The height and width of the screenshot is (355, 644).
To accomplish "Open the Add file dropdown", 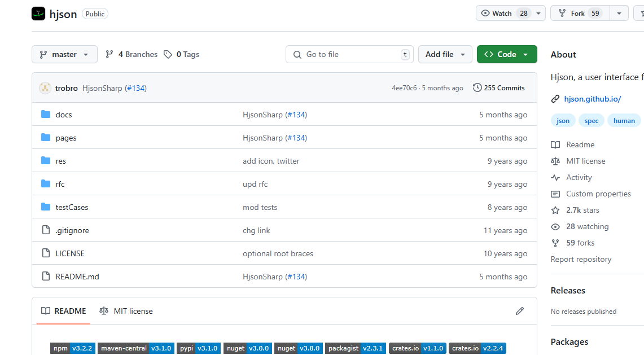I will click(445, 54).
